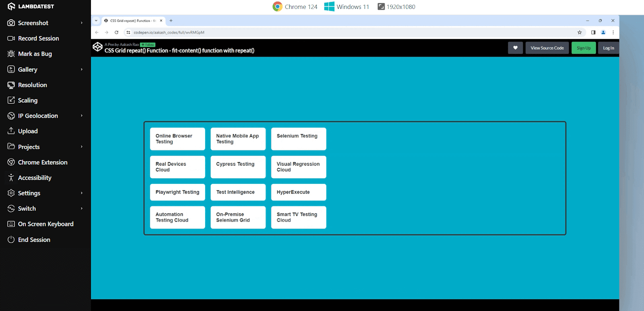Expand the Switch submenu chevron
This screenshot has width=644, height=311.
82,208
